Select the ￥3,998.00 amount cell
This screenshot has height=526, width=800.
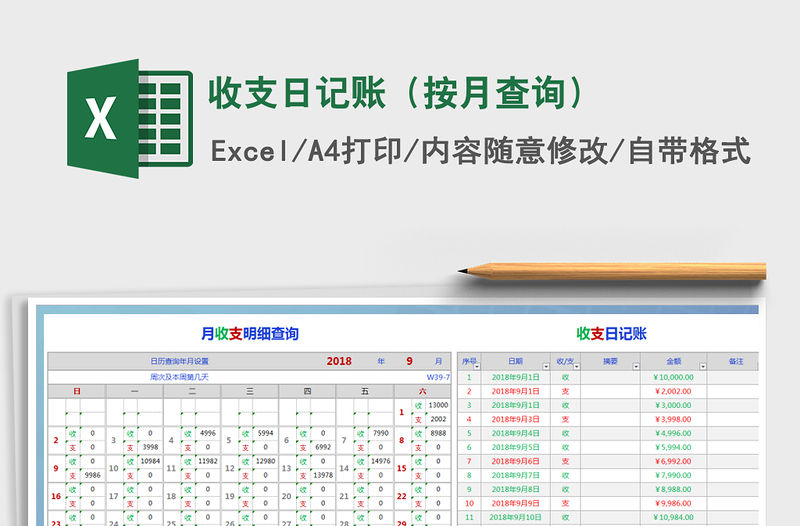coord(673,419)
